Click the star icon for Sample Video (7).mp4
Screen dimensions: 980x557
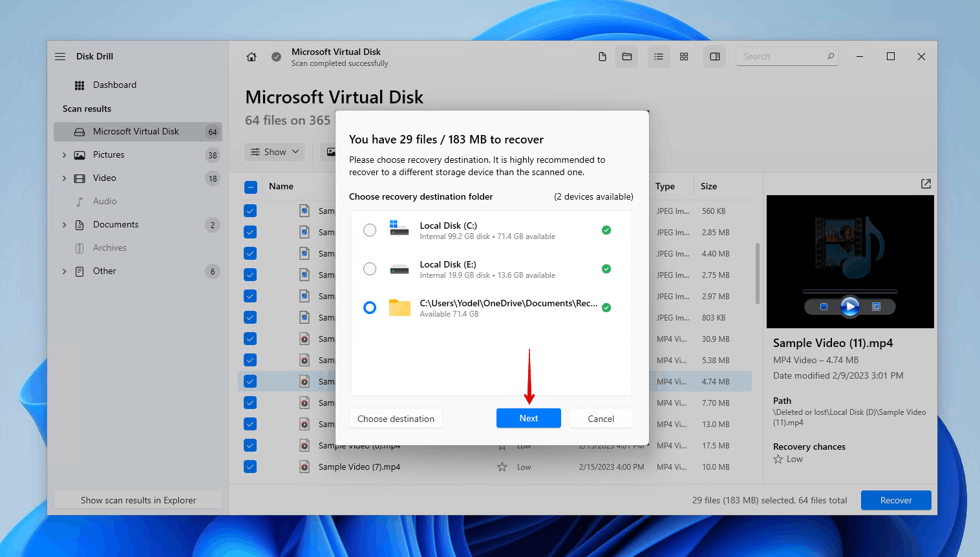[x=502, y=467]
